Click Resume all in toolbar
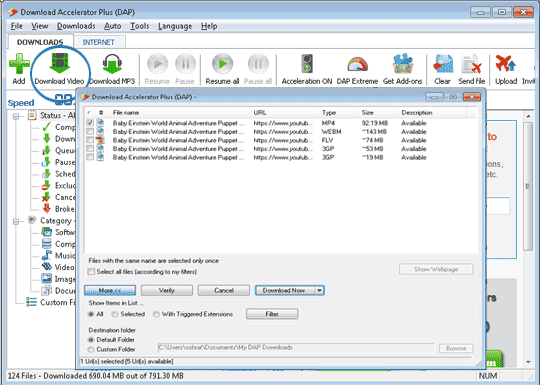The image size is (540, 385). 222,64
